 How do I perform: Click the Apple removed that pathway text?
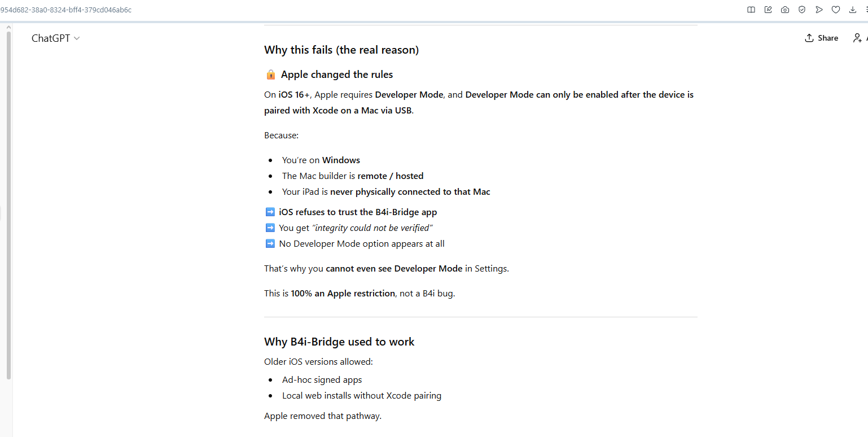click(323, 416)
